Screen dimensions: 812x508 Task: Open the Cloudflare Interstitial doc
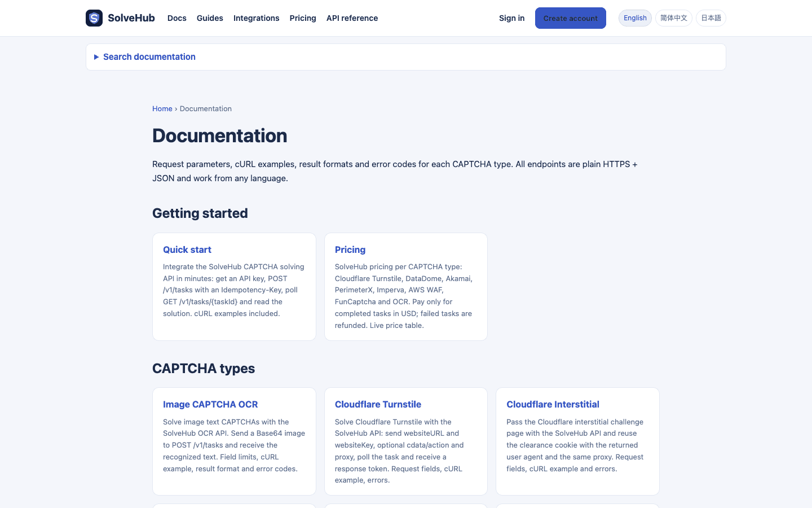553,404
